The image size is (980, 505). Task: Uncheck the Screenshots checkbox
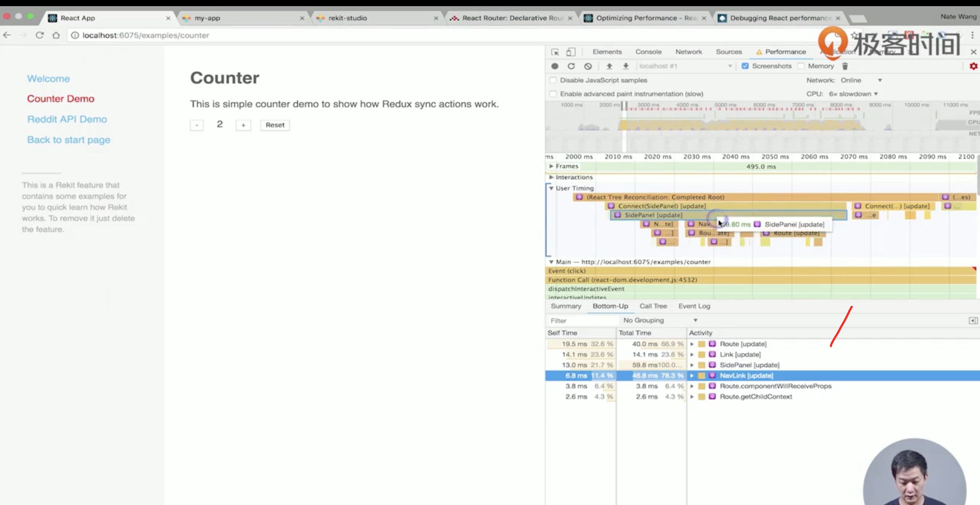(x=745, y=66)
